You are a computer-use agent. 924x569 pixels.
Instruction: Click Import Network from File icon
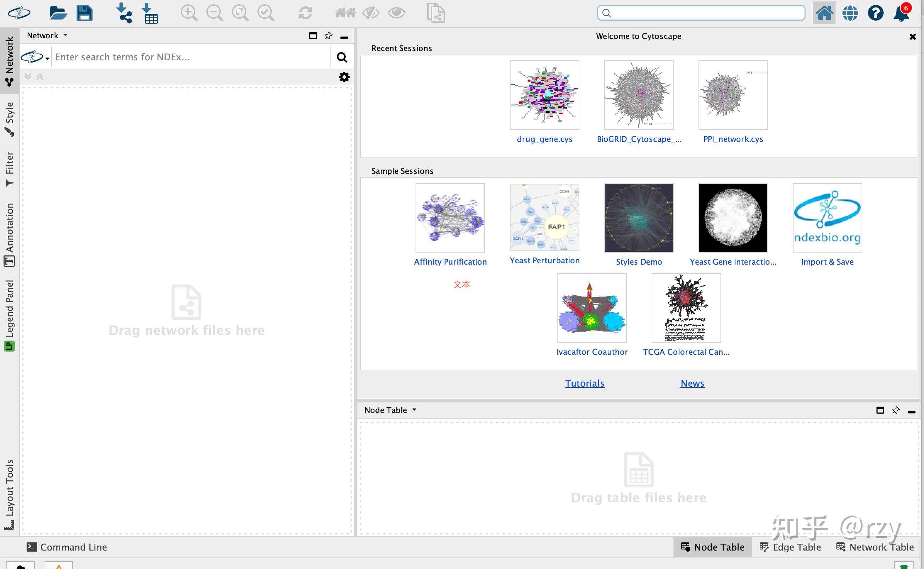[x=124, y=13]
